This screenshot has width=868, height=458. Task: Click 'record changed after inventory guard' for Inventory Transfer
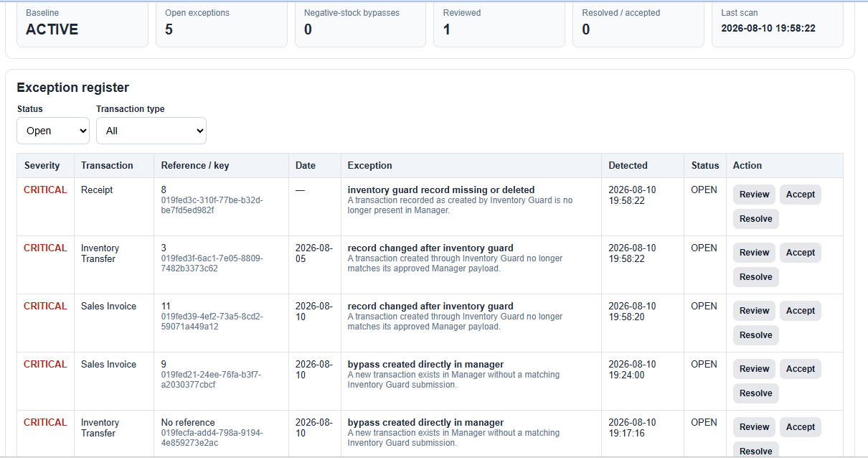pos(430,248)
